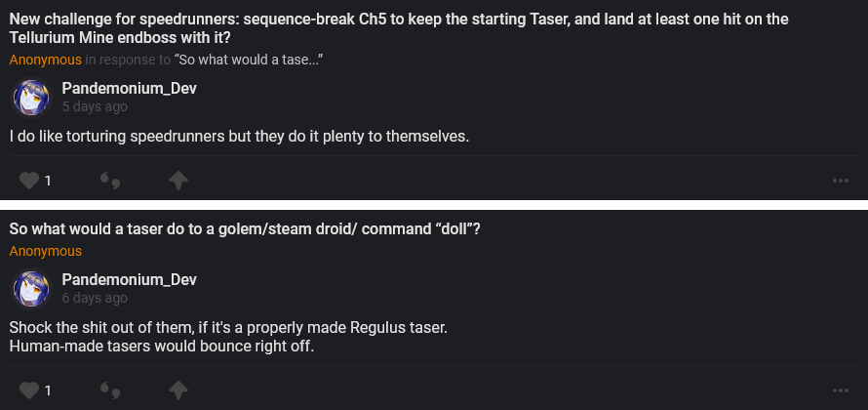
Task: Click Anonymous author under the speedrunners question
Action: pos(46,61)
